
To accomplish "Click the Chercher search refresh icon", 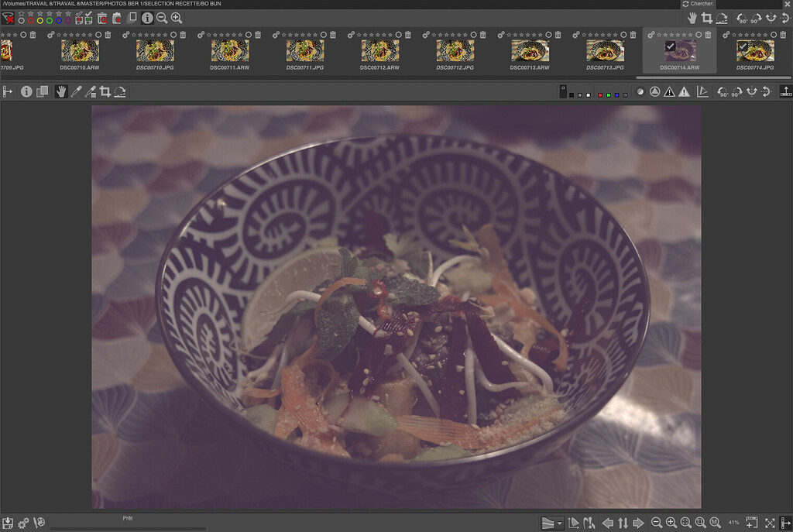I will tap(685, 4).
